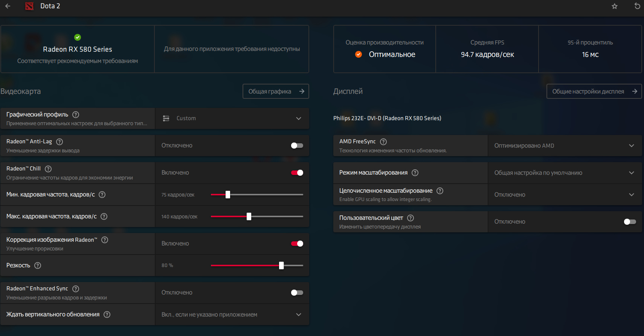Expand the Целочисленное масштабирование dropdown
The image size is (644, 336).
coord(565,195)
